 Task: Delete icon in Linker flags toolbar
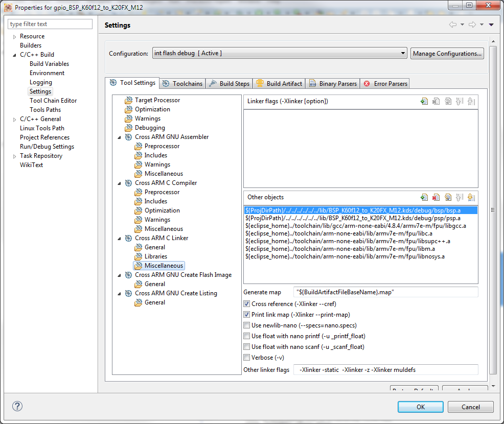(436, 102)
